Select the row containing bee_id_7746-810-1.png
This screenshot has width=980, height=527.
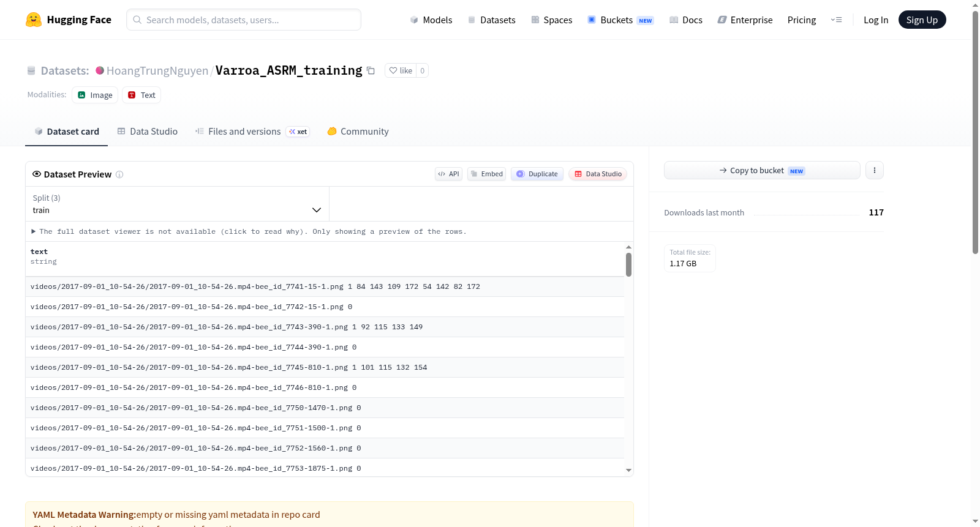pos(325,387)
